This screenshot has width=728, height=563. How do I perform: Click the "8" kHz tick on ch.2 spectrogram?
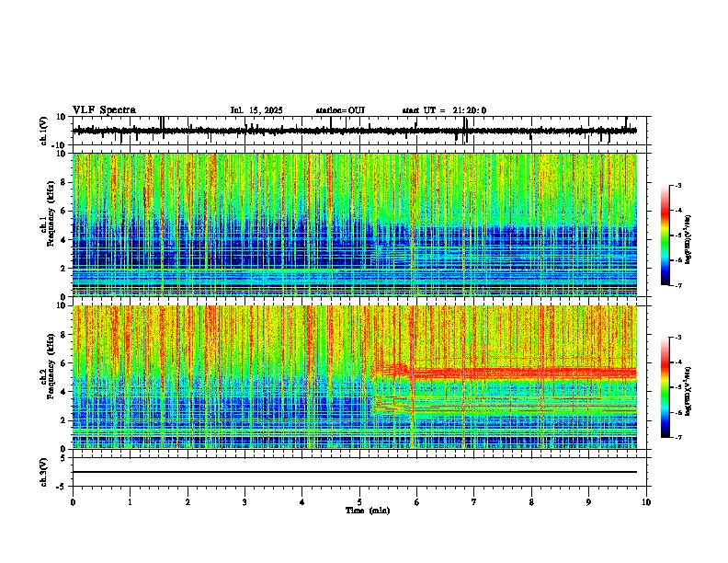(63, 335)
